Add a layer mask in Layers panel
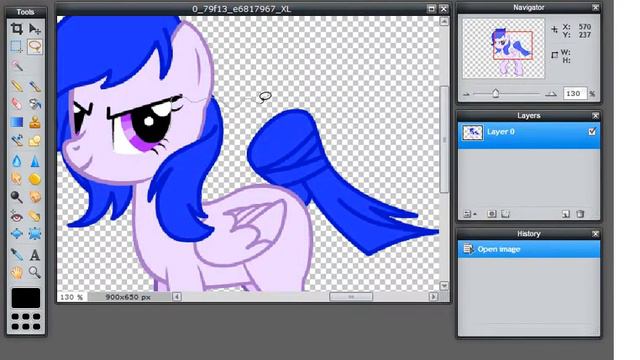The image size is (640, 360). [492, 214]
